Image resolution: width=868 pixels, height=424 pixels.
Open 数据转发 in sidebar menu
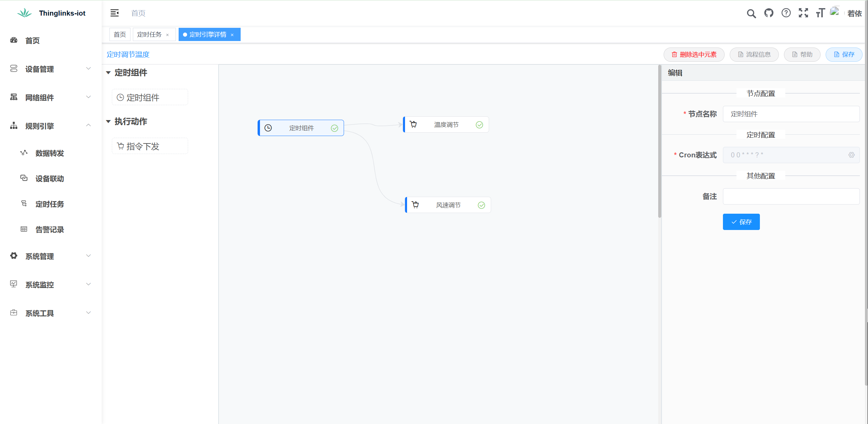click(49, 153)
